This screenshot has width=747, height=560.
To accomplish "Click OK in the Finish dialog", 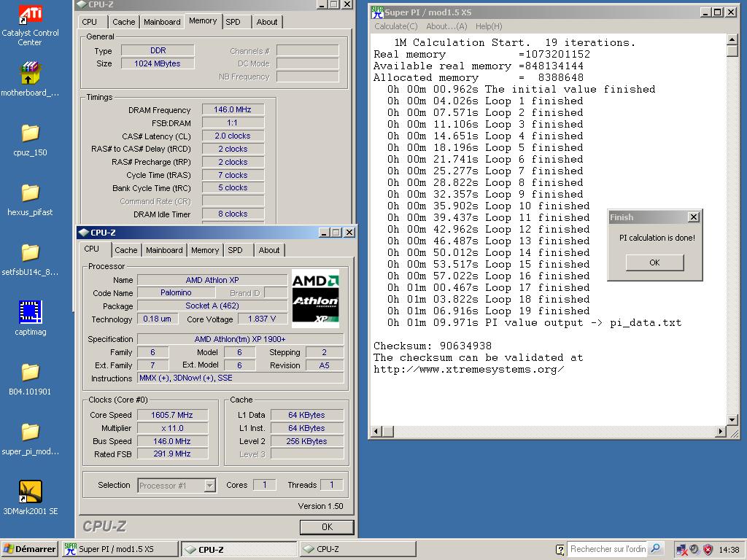I will click(x=654, y=262).
